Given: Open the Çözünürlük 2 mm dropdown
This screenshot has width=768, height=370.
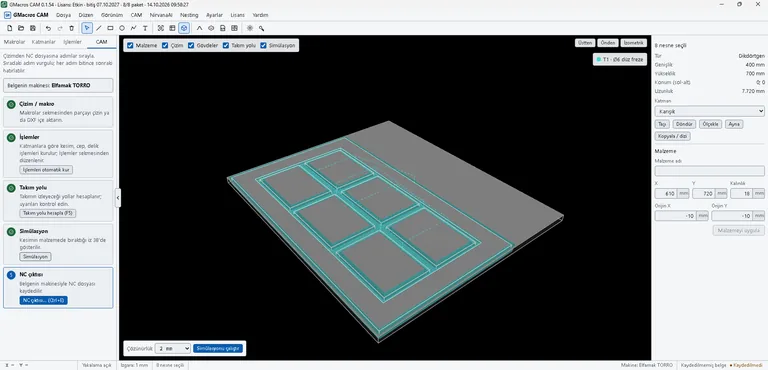Looking at the screenshot, I should [172, 348].
